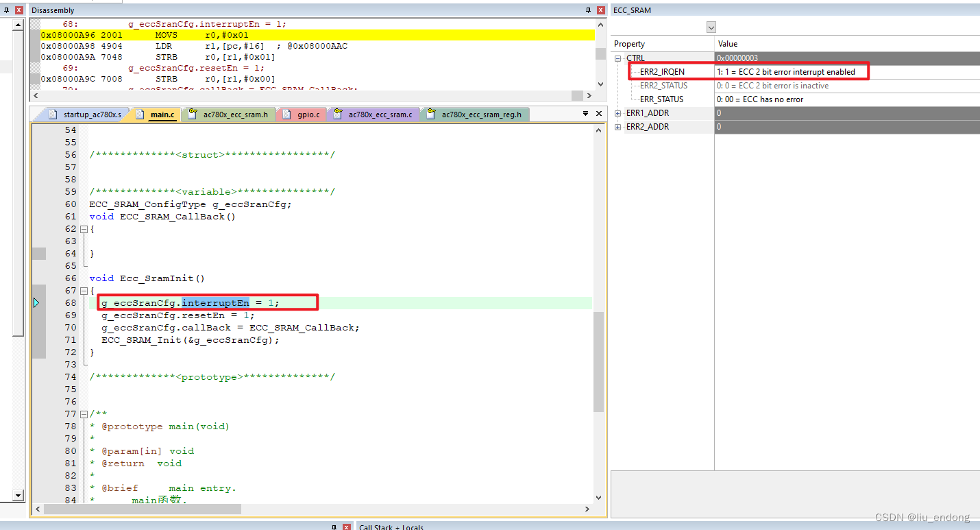
Task: Open the ECC_SRAM register dropdown
Action: tap(711, 27)
